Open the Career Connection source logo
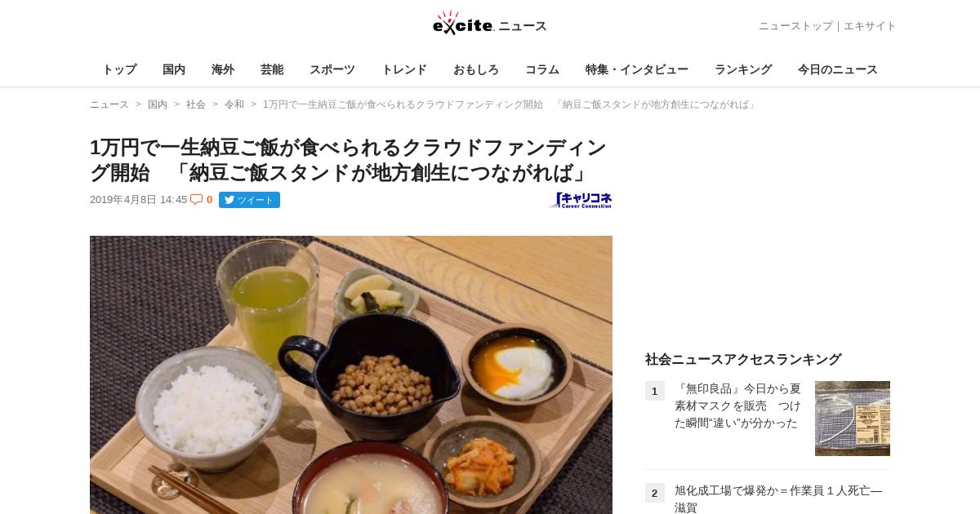This screenshot has height=514, width=980. click(580, 200)
